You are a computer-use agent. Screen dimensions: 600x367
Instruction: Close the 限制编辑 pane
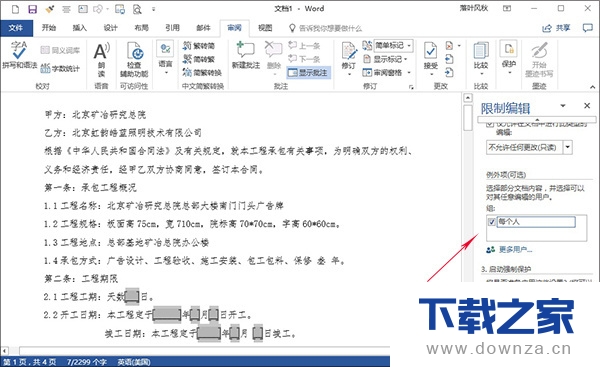587,105
